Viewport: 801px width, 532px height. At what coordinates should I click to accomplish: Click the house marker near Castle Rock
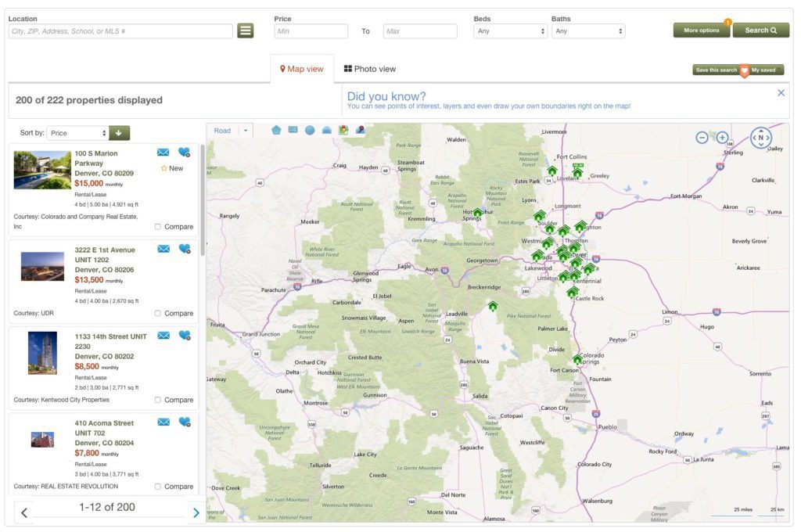pyautogui.click(x=572, y=292)
